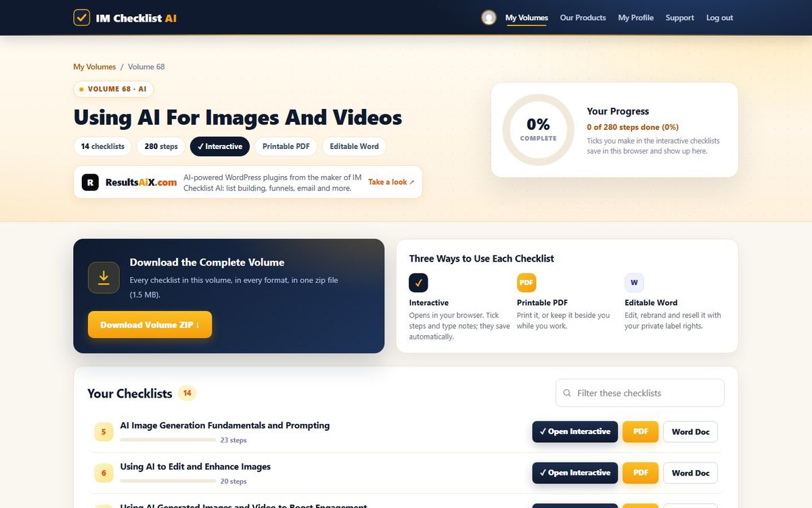
Task: Click the 14 count badge beside Your Checklists
Action: [187, 393]
